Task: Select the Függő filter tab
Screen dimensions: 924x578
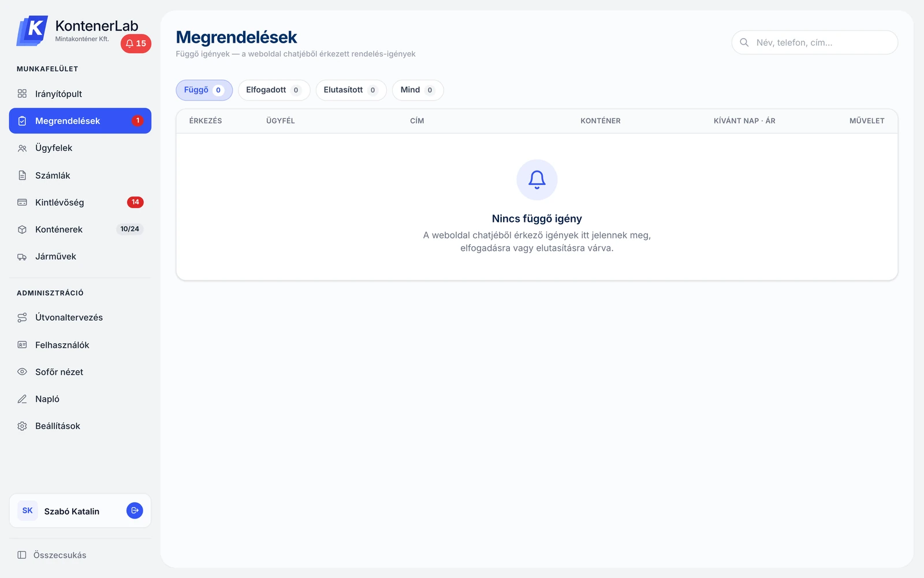Action: [x=204, y=90]
